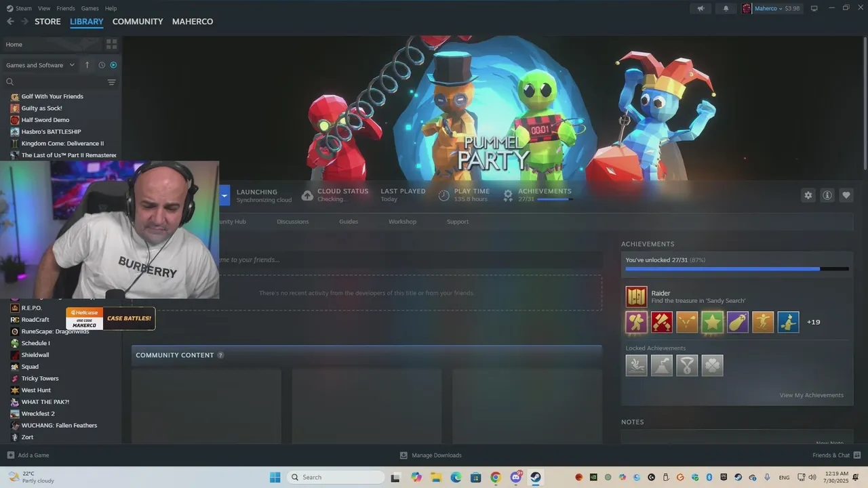This screenshot has height=488, width=868.
Task: Click the purple achievement icon
Action: click(x=738, y=322)
